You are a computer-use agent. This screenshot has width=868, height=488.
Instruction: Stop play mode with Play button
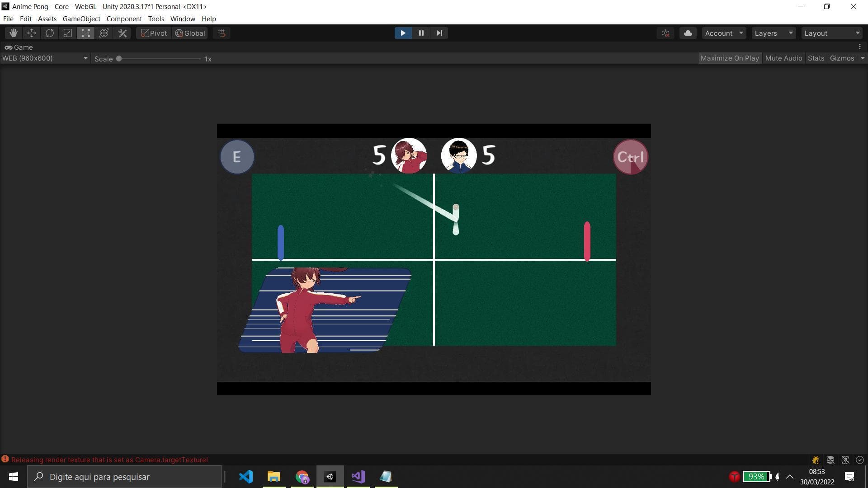tap(403, 33)
